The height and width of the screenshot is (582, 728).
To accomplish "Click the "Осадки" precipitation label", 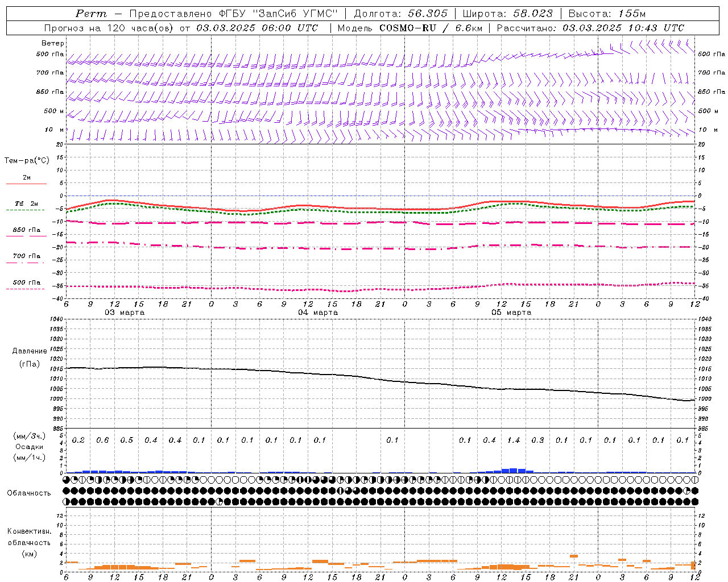I will point(30,447).
